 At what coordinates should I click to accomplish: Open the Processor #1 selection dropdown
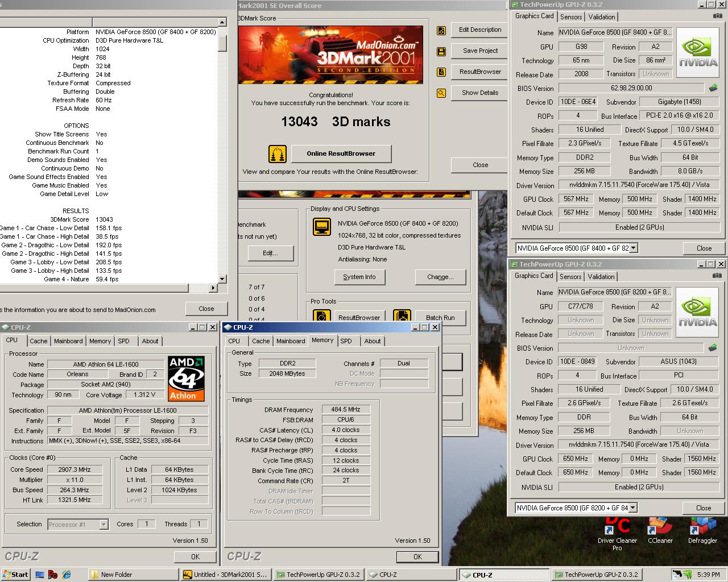point(104,524)
